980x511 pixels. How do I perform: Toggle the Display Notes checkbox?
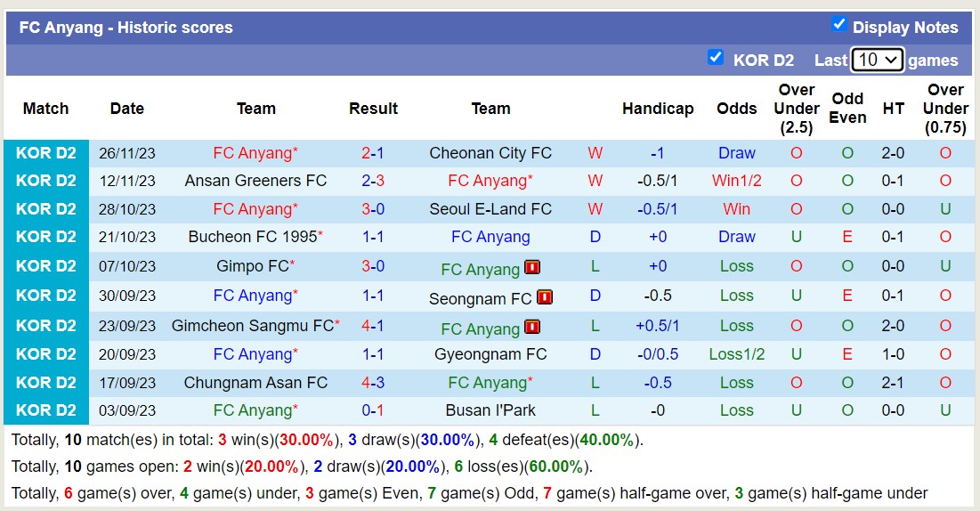[x=838, y=24]
